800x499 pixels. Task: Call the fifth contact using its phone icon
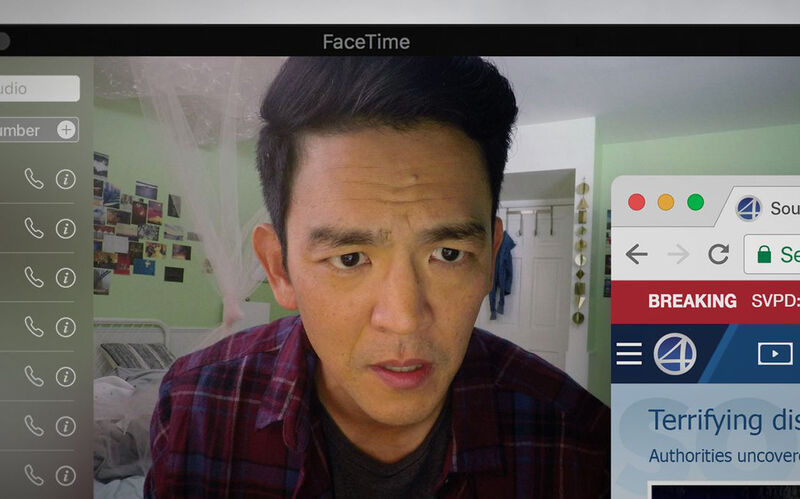click(x=34, y=377)
